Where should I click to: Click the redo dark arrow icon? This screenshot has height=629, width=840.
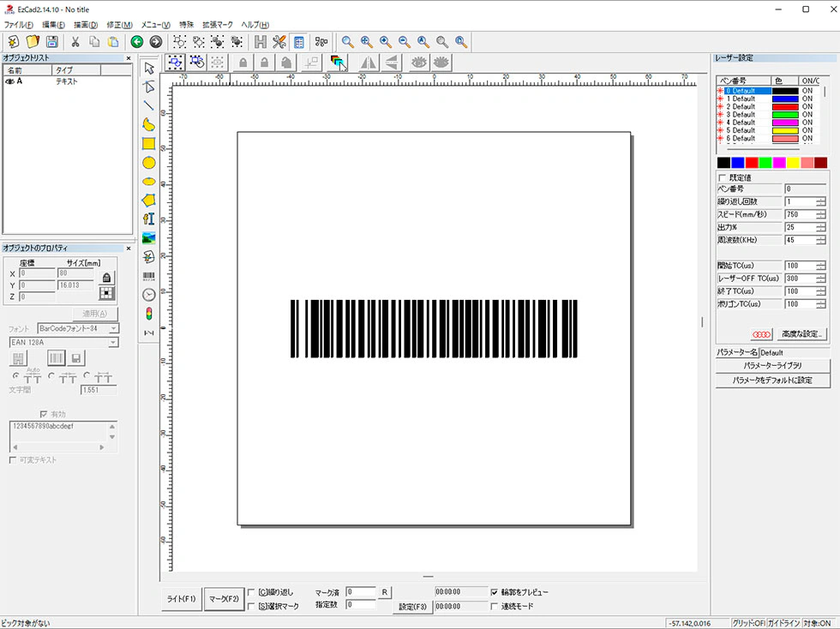point(156,42)
